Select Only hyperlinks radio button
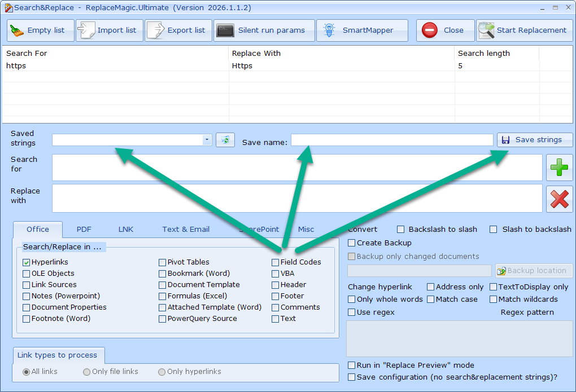576x392 pixels. (162, 372)
